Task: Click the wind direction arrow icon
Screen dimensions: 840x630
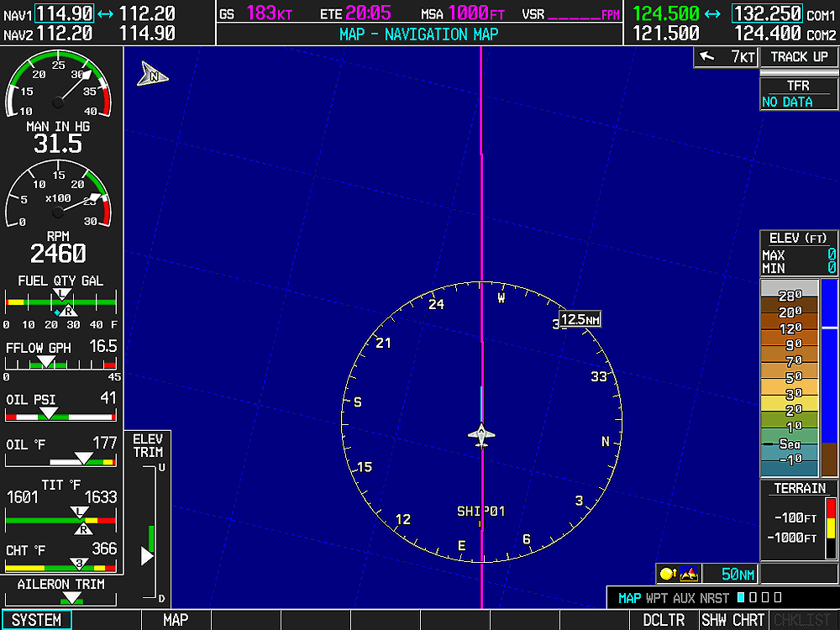Action: point(707,55)
